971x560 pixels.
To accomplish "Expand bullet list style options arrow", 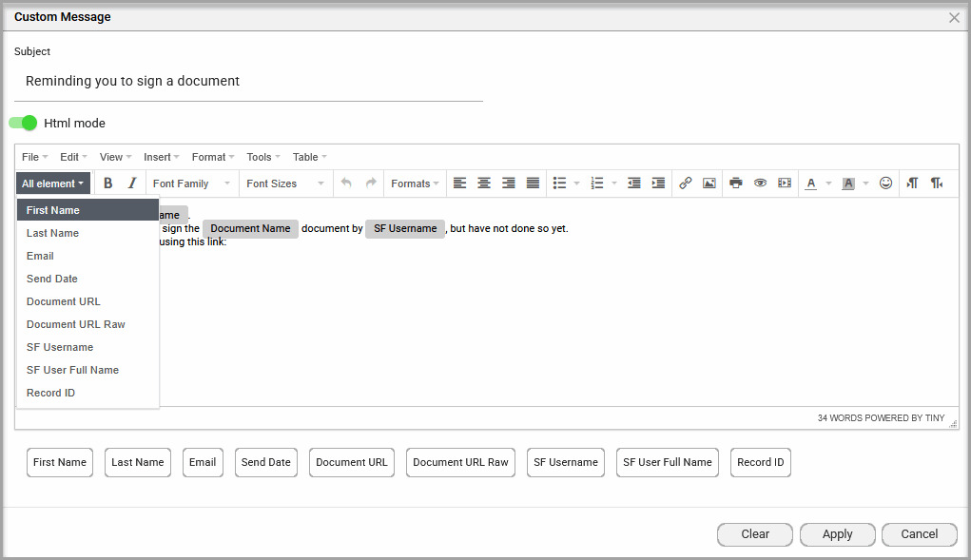I will [x=576, y=183].
